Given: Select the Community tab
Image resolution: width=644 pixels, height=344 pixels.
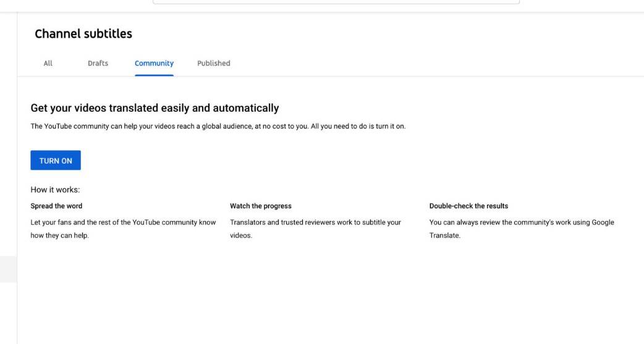Looking at the screenshot, I should click(154, 63).
